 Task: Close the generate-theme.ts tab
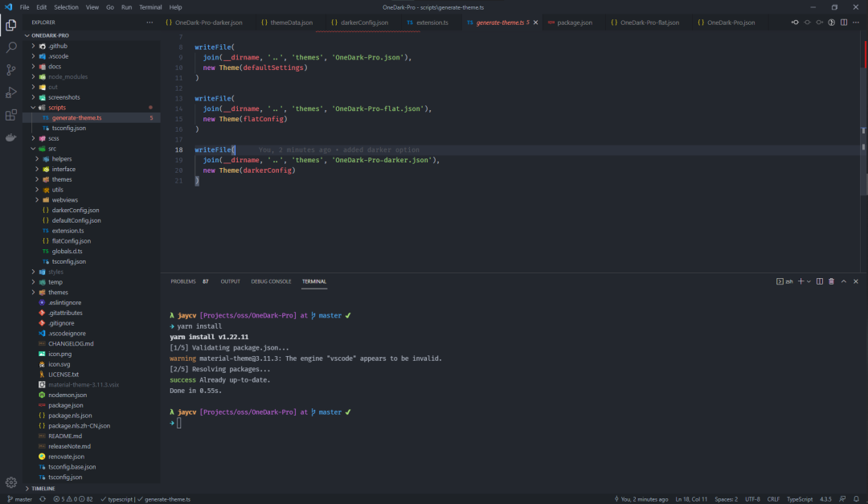pos(535,23)
